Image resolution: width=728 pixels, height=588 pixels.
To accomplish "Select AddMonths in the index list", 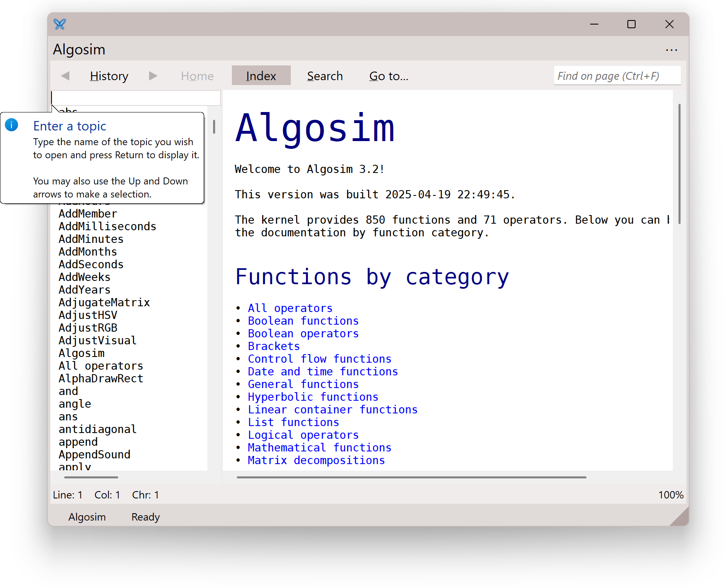I will pyautogui.click(x=88, y=251).
